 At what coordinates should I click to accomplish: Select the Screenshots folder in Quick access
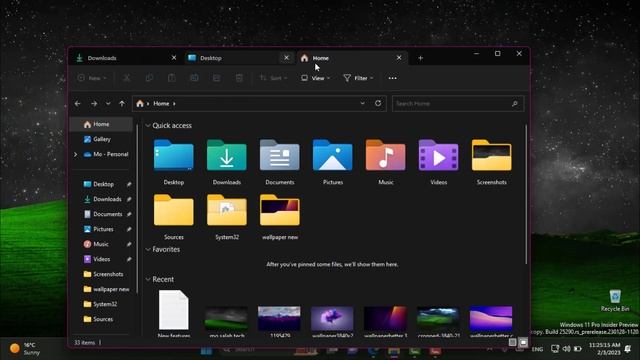pyautogui.click(x=491, y=162)
